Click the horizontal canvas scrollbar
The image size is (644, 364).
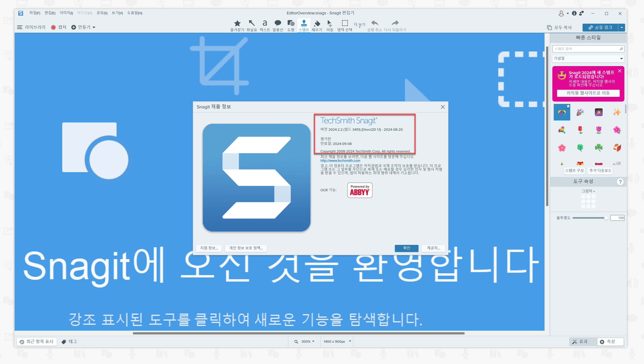pyautogui.click(x=299, y=333)
